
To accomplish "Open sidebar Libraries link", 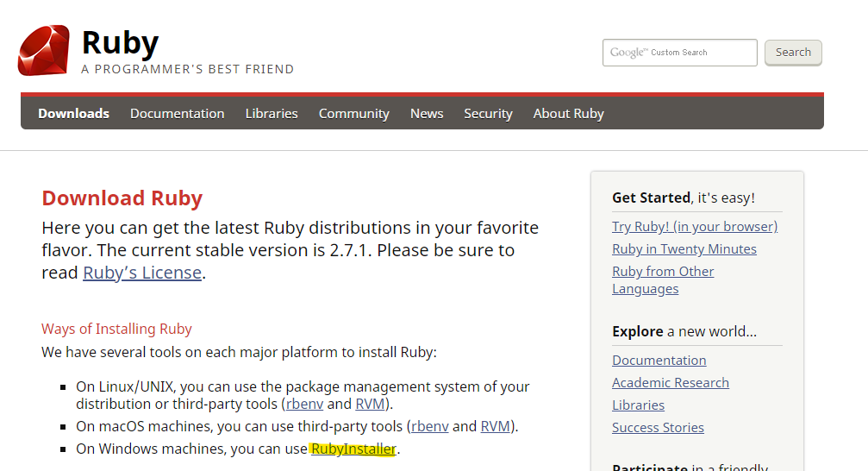I will [x=638, y=405].
